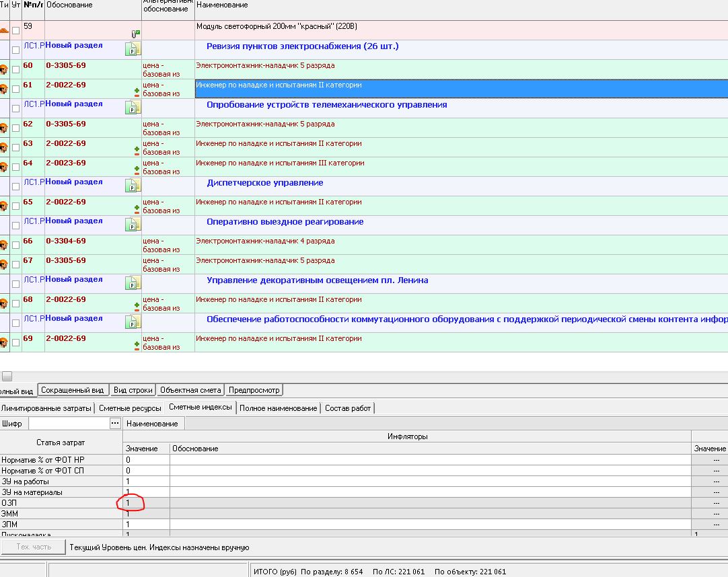Expand plus/minus control in row 69
Image resolution: width=728 pixels, height=577 pixels.
click(x=137, y=346)
